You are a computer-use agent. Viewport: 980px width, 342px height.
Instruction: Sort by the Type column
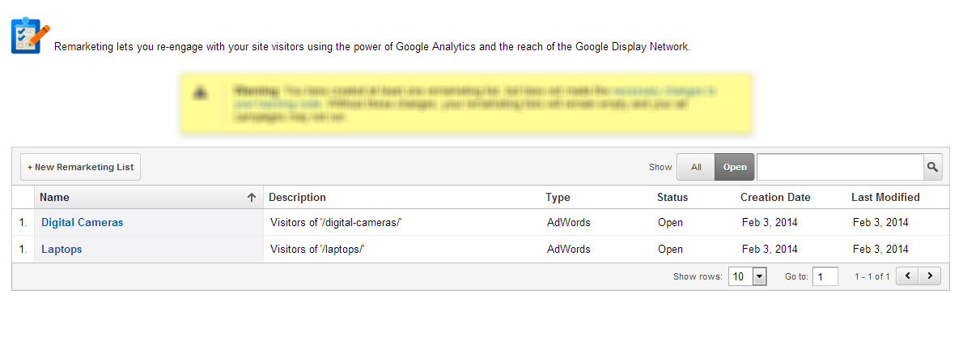(x=558, y=198)
